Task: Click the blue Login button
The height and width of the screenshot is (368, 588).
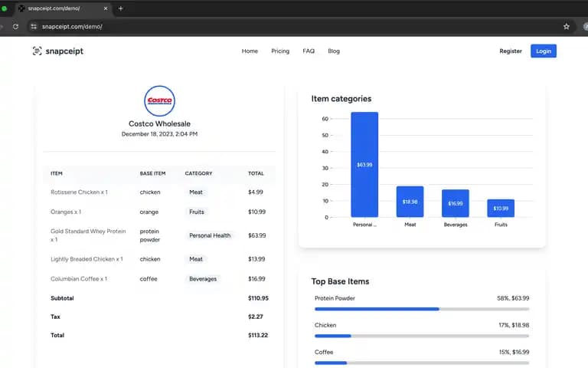Action: pyautogui.click(x=544, y=51)
